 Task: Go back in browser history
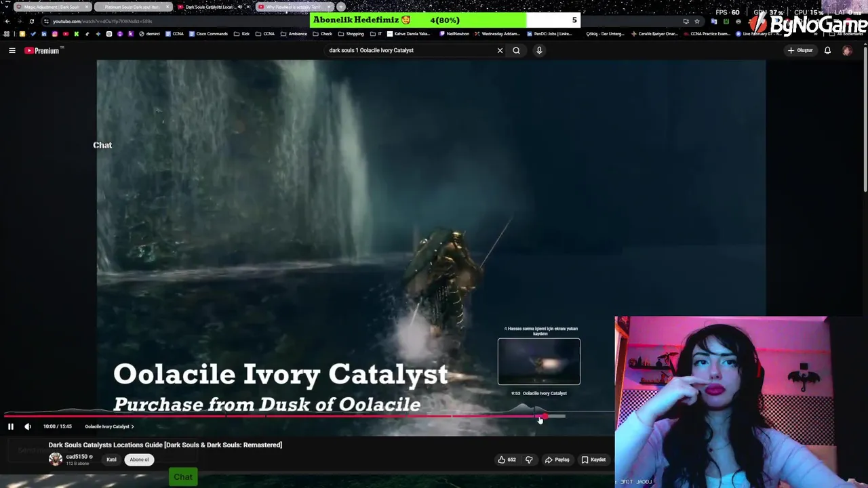7,21
